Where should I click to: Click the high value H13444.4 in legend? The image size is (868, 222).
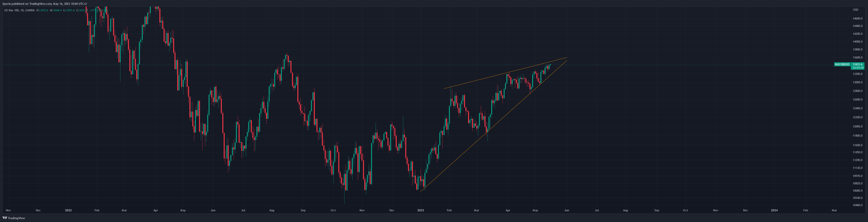point(56,11)
